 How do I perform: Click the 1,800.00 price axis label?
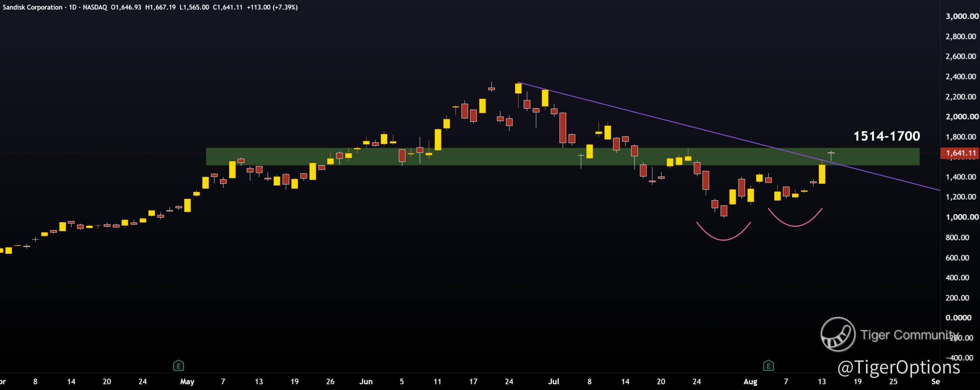pyautogui.click(x=961, y=137)
